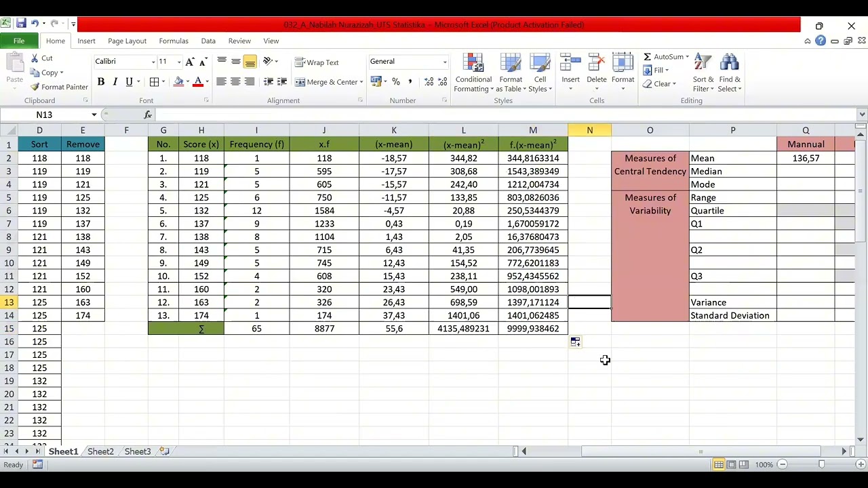Toggle Italic formatting
The width and height of the screenshot is (868, 488).
(115, 82)
